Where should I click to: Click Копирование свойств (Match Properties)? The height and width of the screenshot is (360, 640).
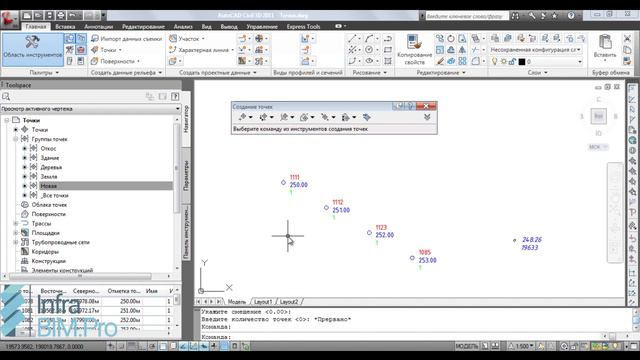point(414,50)
